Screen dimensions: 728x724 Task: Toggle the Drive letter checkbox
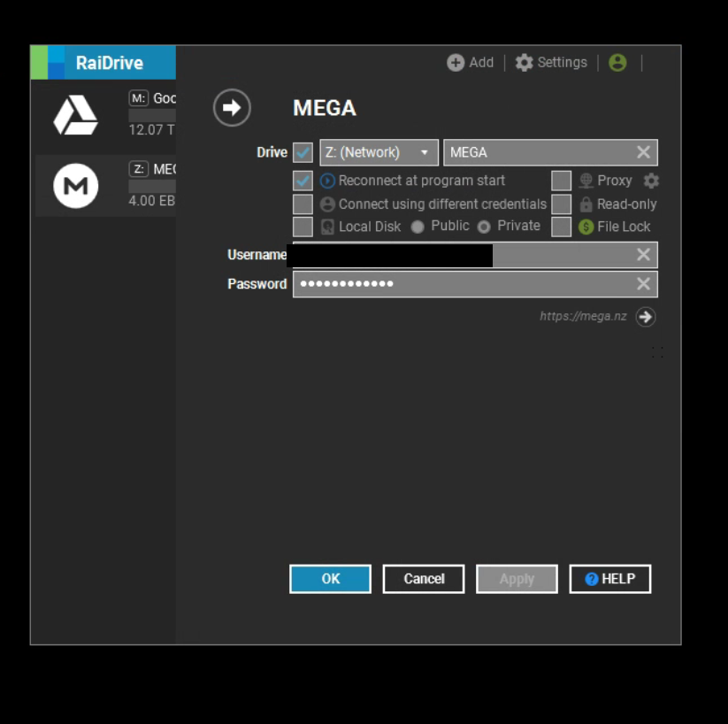(303, 152)
